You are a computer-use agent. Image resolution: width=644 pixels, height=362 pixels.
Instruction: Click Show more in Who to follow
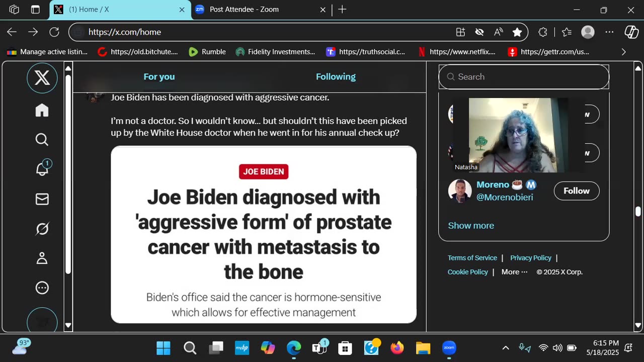(x=471, y=226)
